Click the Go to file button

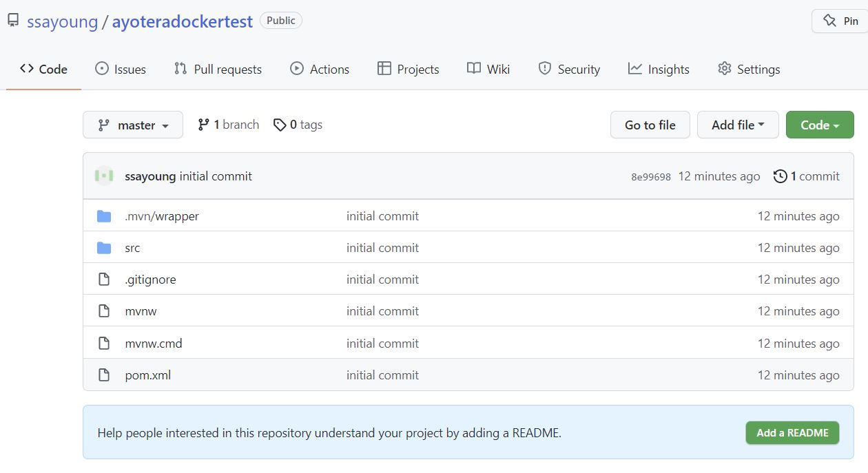650,125
